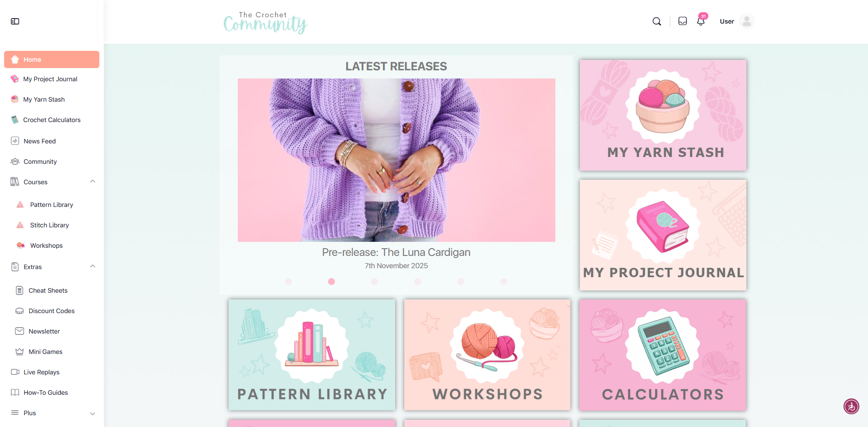Click the user avatar icon
Screen dimensions: 868x427
[x=747, y=21]
